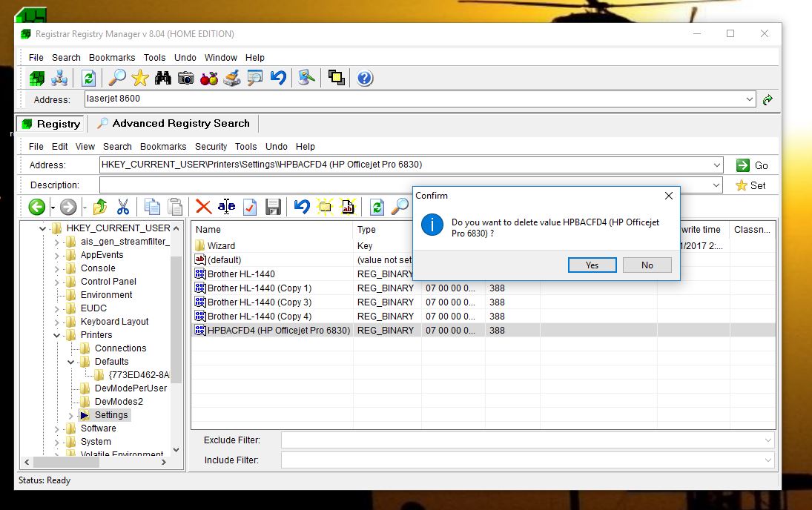Click the floppy disk save icon
The image size is (812, 510).
(273, 207)
